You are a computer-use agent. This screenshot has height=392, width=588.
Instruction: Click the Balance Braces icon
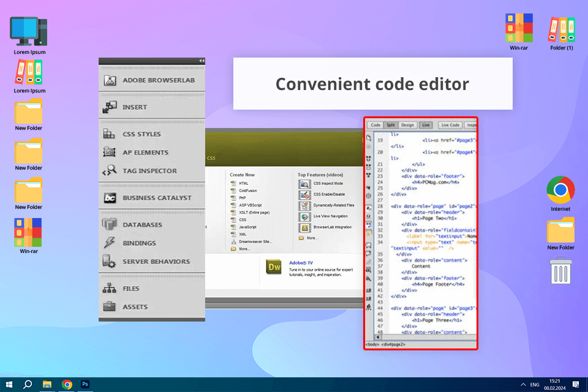369,196
